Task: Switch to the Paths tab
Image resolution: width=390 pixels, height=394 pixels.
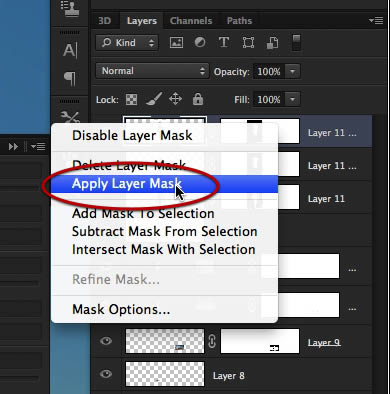Action: (x=239, y=21)
